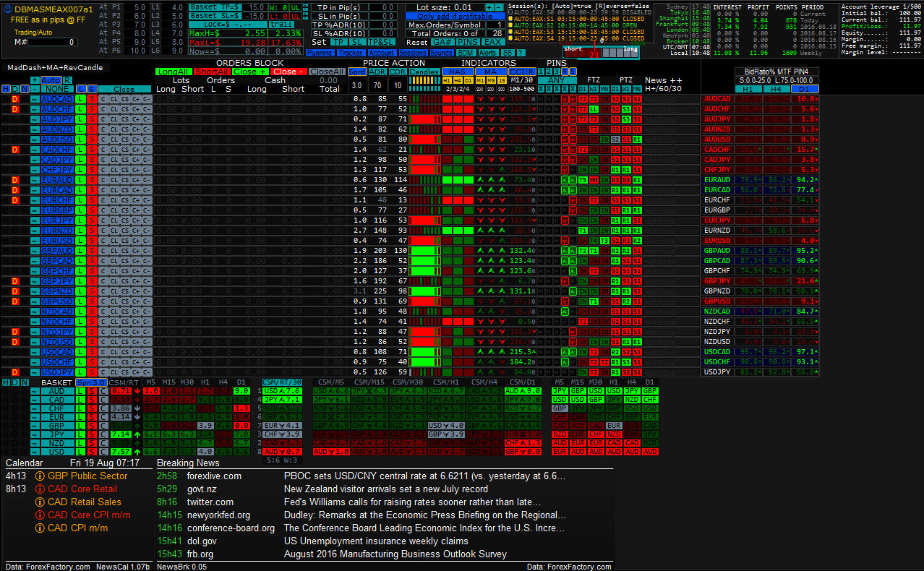Click the CS icon in the AUDNZD row
Viewport: 924px width, 571px height.
[x=125, y=129]
